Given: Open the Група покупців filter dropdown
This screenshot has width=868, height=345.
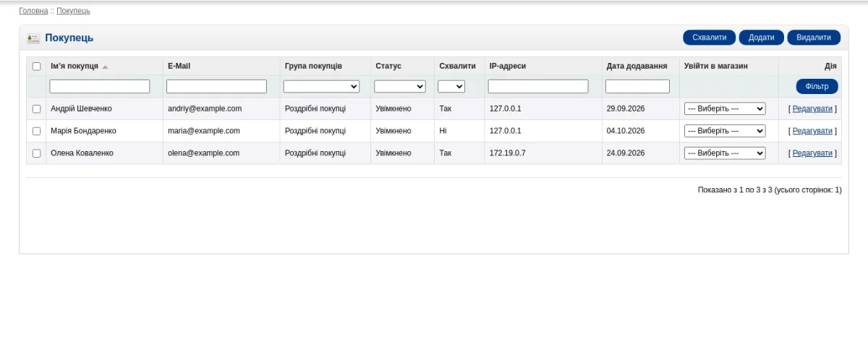Looking at the screenshot, I should [321, 86].
